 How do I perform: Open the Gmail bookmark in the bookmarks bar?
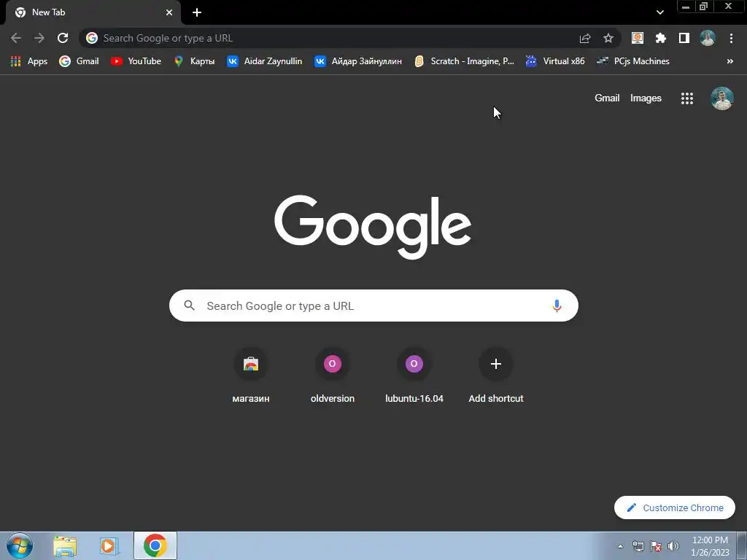[79, 61]
